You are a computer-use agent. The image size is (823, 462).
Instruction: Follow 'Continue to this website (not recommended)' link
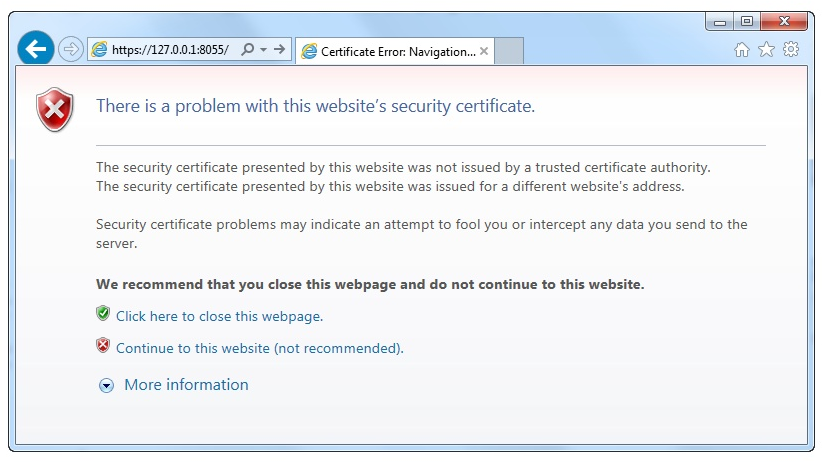coord(260,349)
